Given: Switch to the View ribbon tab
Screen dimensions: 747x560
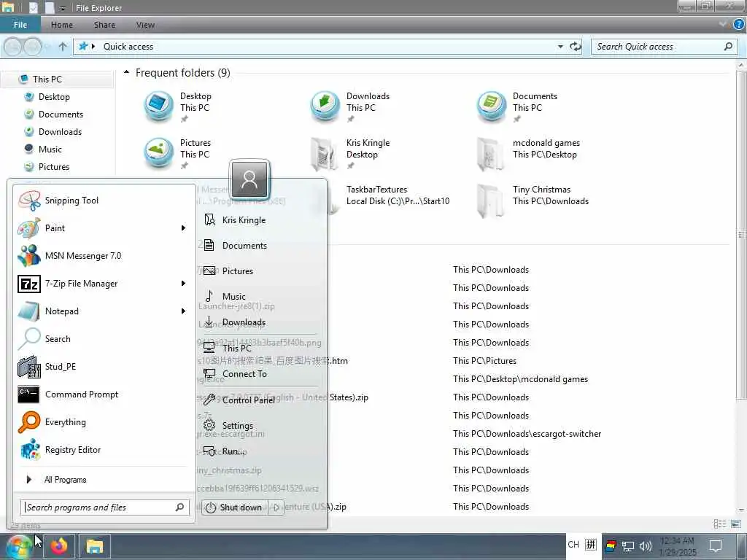Looking at the screenshot, I should coord(145,25).
